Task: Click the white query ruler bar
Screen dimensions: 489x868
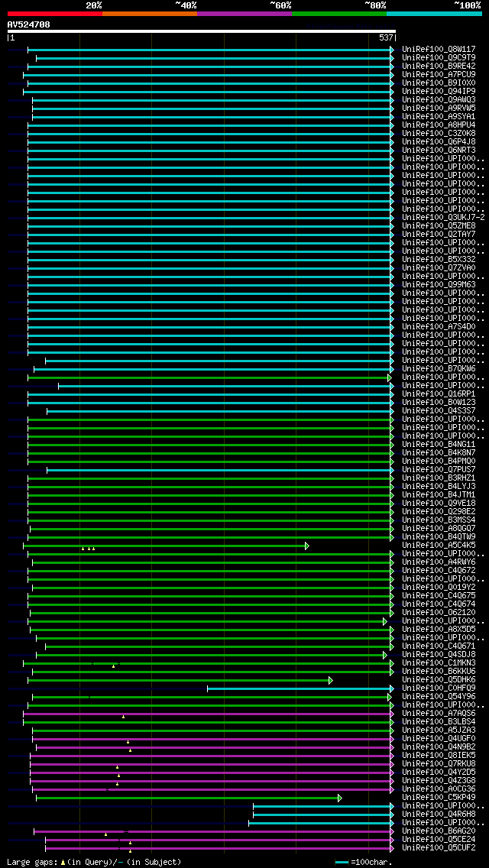Action: pos(202,31)
